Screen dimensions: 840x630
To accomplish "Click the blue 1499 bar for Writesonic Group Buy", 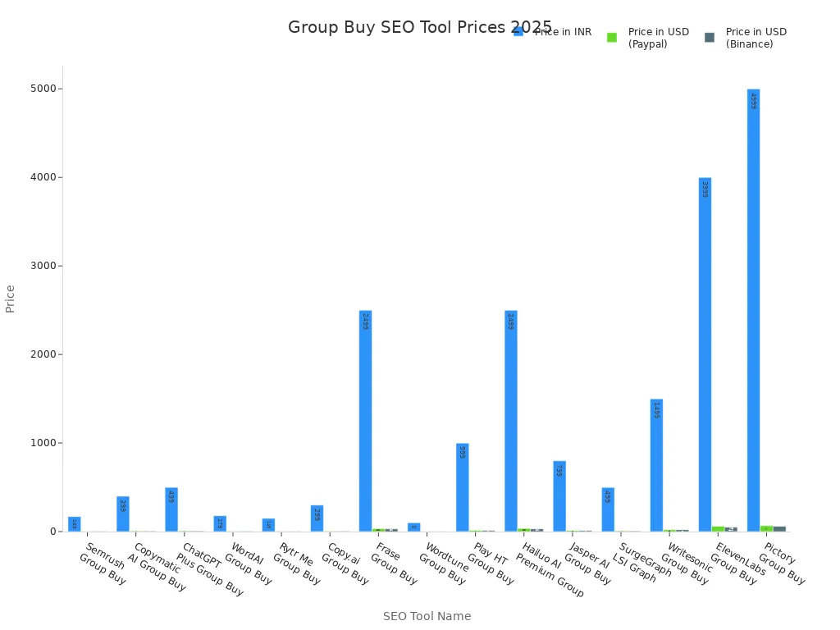I will tap(656, 465).
